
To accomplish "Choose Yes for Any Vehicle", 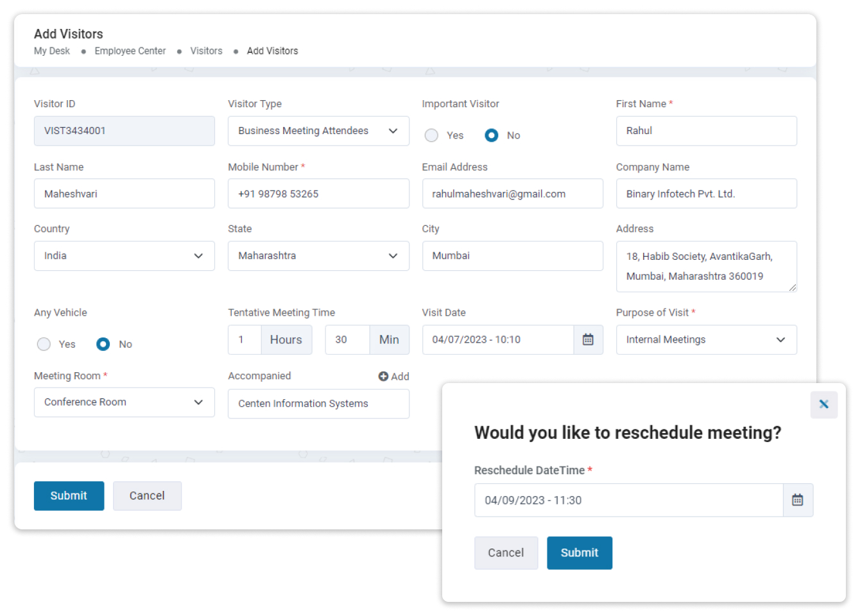I will click(x=44, y=345).
